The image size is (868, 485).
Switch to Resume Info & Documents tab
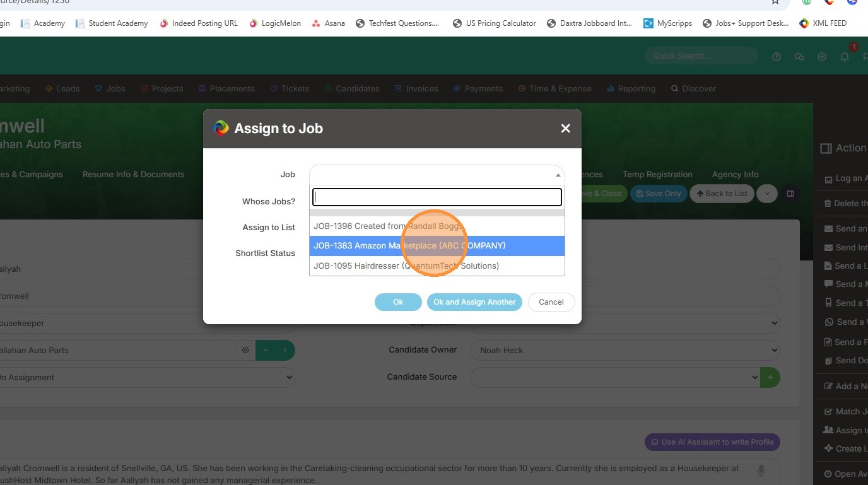pos(134,175)
